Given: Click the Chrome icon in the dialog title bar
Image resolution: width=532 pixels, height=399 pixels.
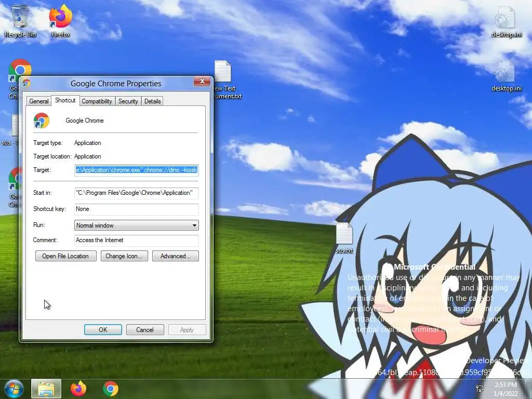Looking at the screenshot, I should point(26,83).
